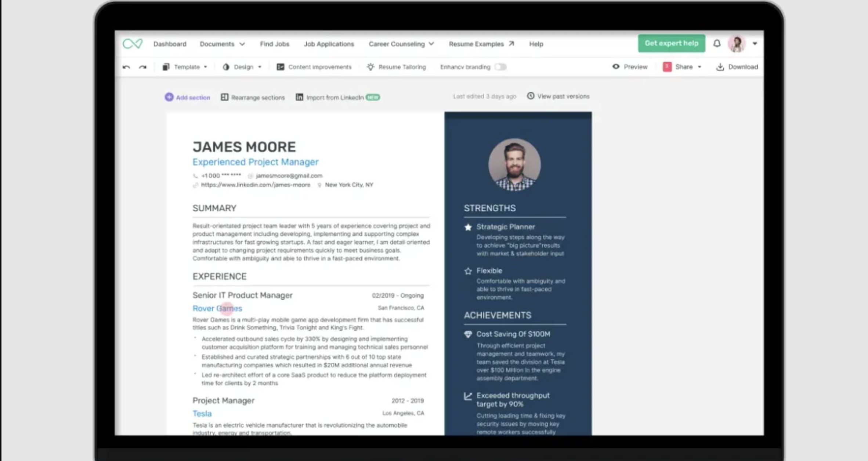Screen dimensions: 868x461
Task: Click the Download icon
Action: point(720,67)
